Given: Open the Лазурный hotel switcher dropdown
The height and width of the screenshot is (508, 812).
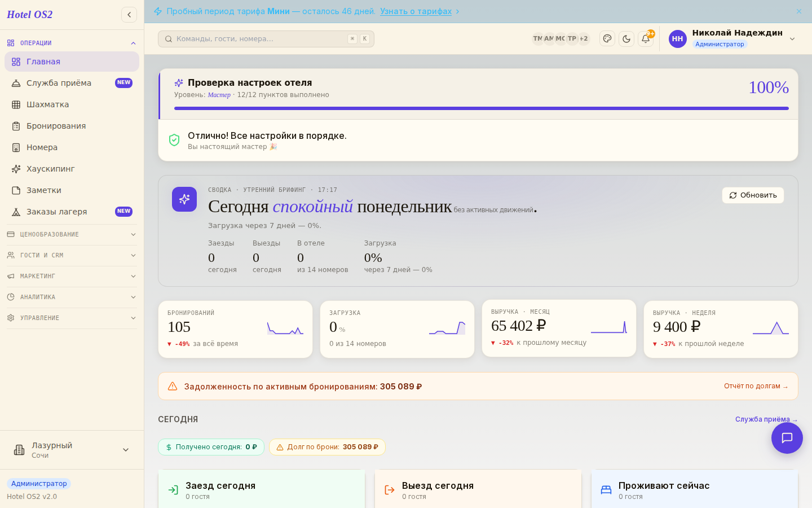Looking at the screenshot, I should 72,450.
